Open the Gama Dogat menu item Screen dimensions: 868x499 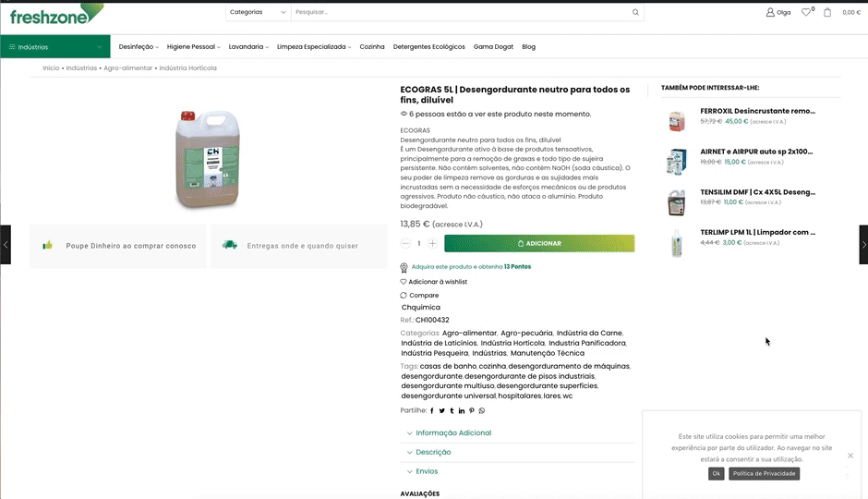[493, 47]
